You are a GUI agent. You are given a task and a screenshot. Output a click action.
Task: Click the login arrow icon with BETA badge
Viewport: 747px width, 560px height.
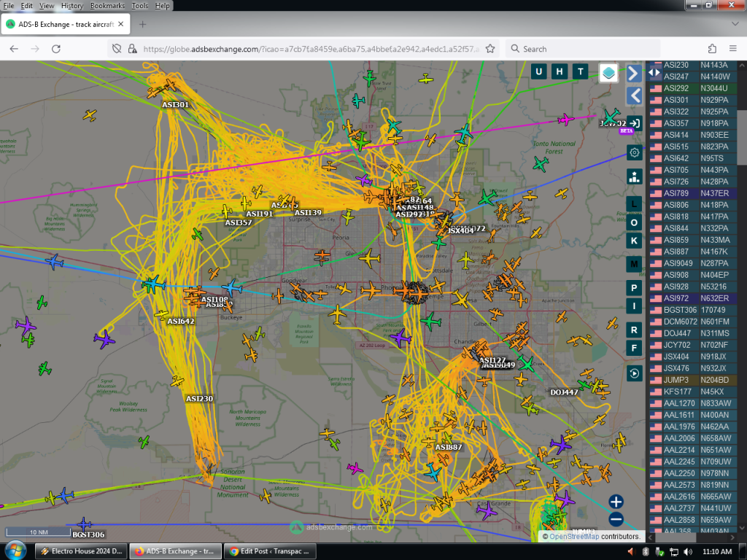pos(634,123)
